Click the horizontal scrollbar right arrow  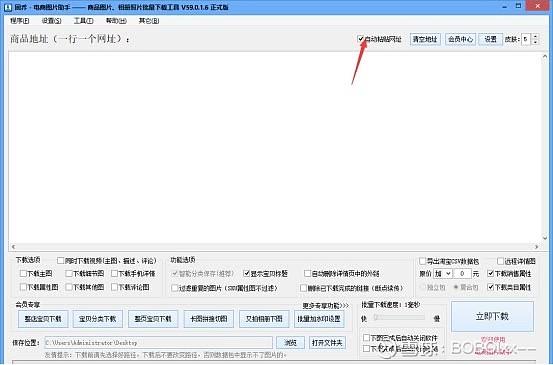[x=536, y=247]
